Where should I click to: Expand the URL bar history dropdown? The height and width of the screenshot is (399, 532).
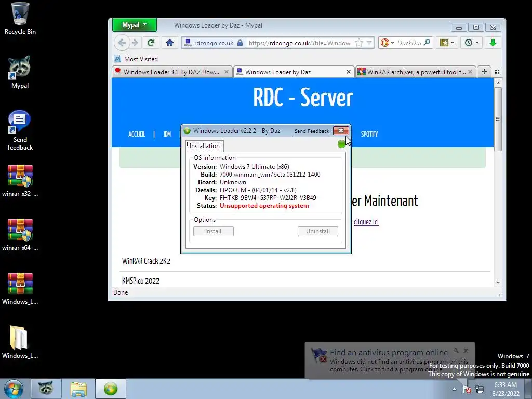click(x=369, y=43)
